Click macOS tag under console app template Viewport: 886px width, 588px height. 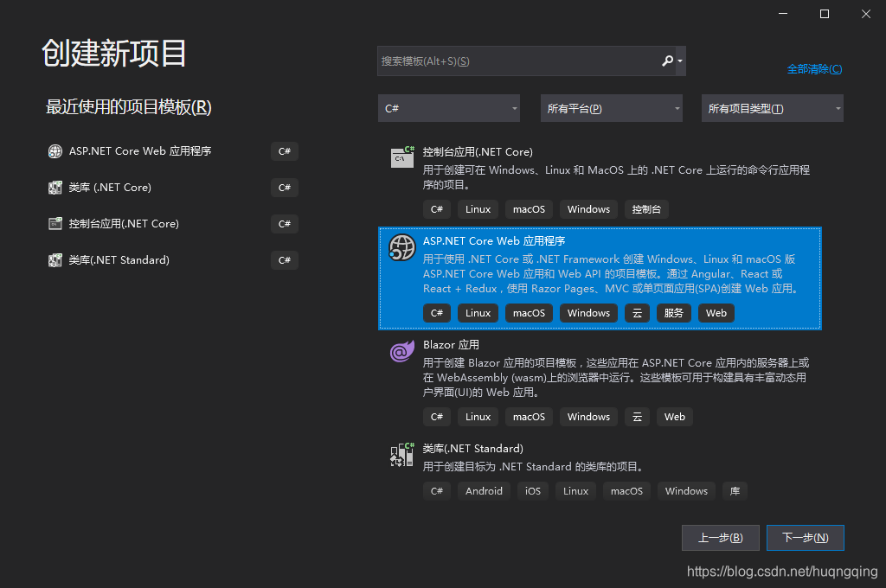(529, 209)
